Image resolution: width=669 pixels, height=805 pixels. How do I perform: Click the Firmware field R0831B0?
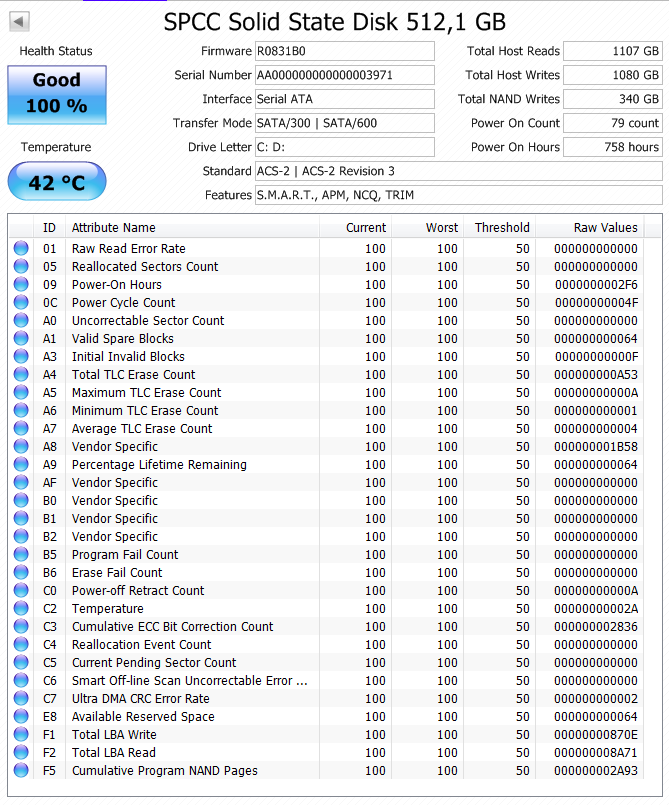click(345, 51)
